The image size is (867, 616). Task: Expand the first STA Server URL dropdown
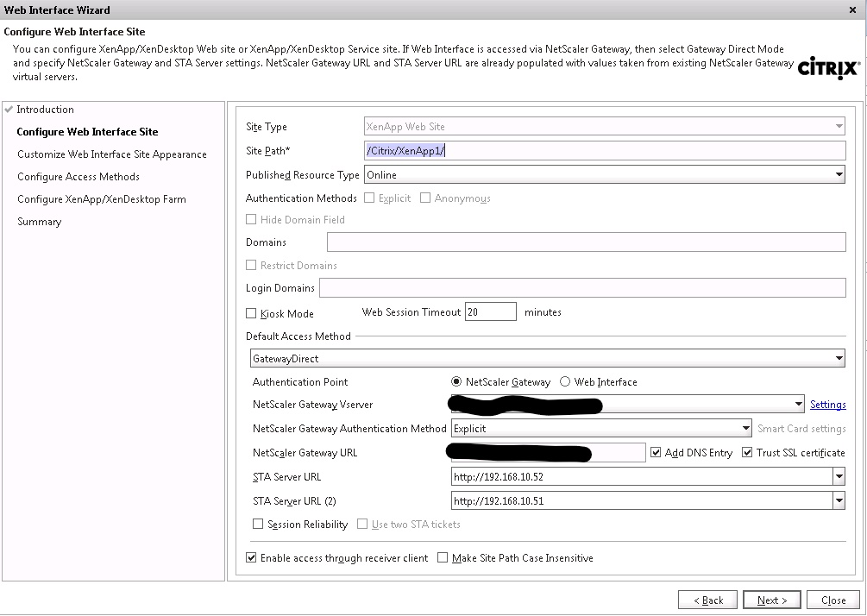(x=839, y=477)
